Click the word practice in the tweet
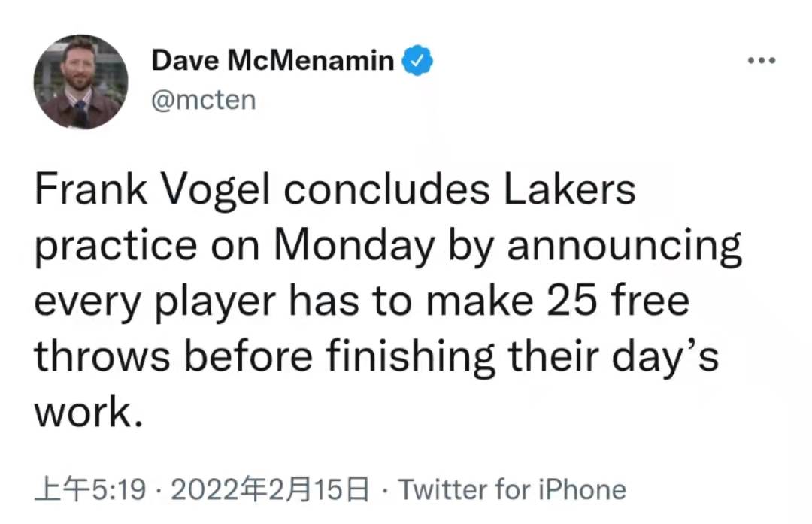This screenshot has width=812, height=524. coord(116,246)
